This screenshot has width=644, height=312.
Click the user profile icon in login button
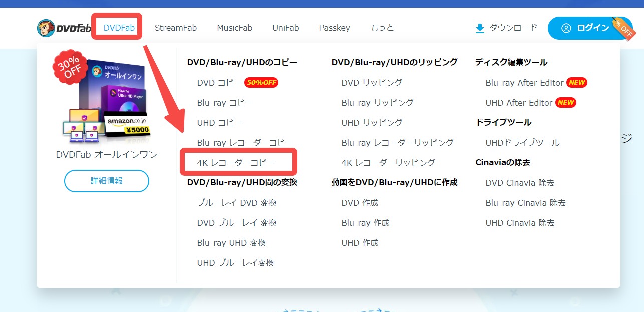click(566, 28)
